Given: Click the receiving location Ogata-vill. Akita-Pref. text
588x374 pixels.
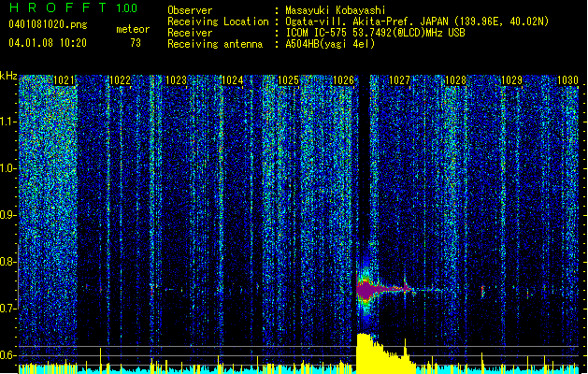Looking at the screenshot, I should (417, 22).
